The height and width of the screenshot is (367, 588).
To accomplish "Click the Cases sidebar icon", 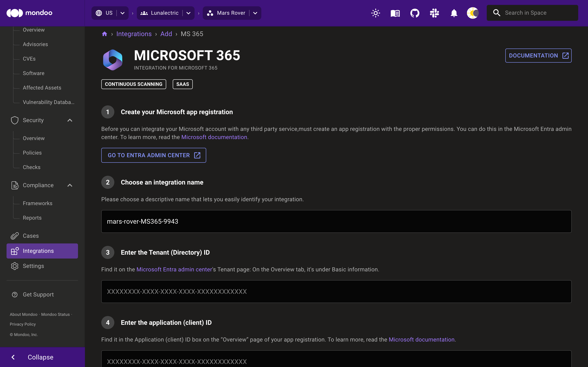I will pos(14,235).
